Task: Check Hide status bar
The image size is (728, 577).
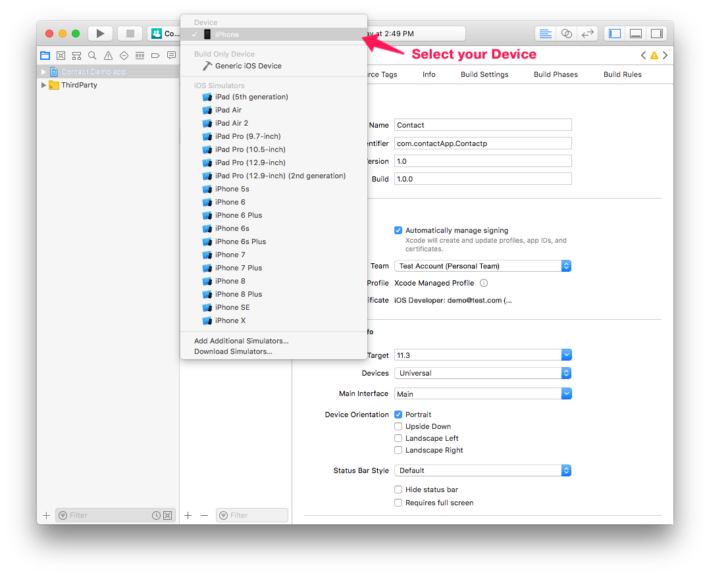Action: 398,489
